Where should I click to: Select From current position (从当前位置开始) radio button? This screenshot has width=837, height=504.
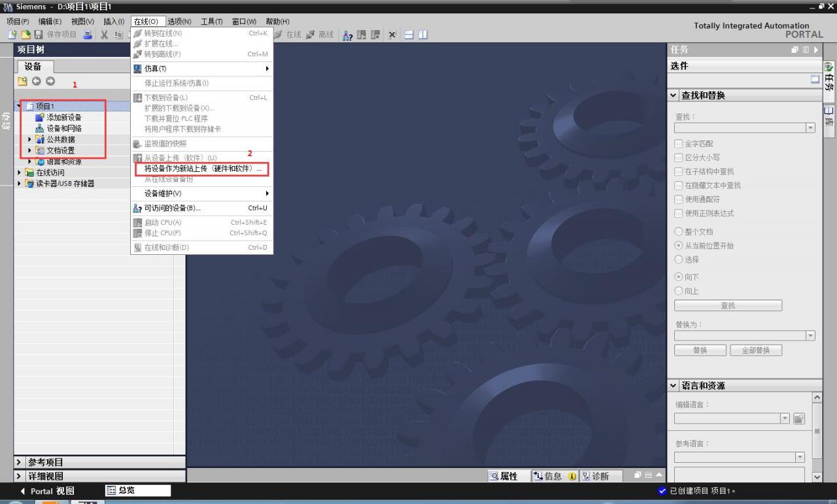pyautogui.click(x=678, y=246)
